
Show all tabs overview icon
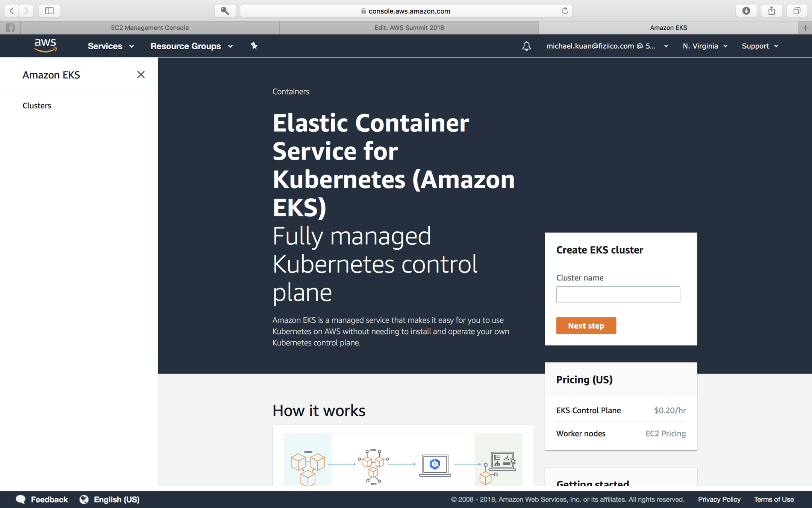tap(797, 11)
